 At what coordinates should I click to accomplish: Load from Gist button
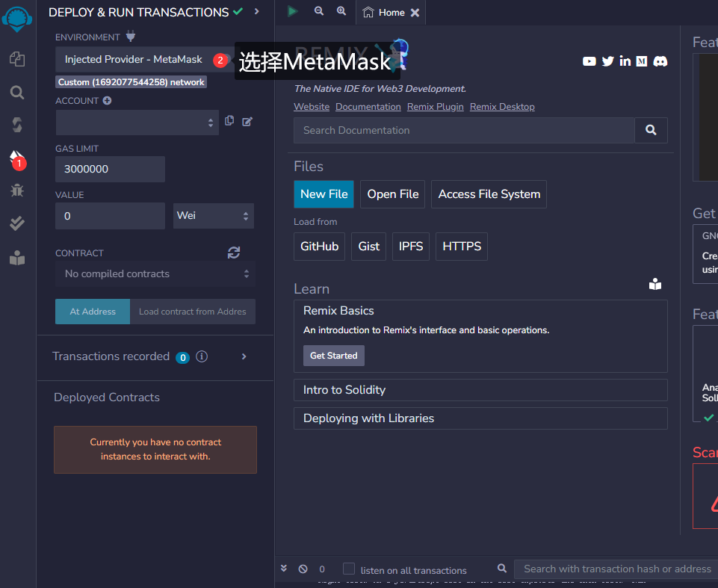pos(368,247)
